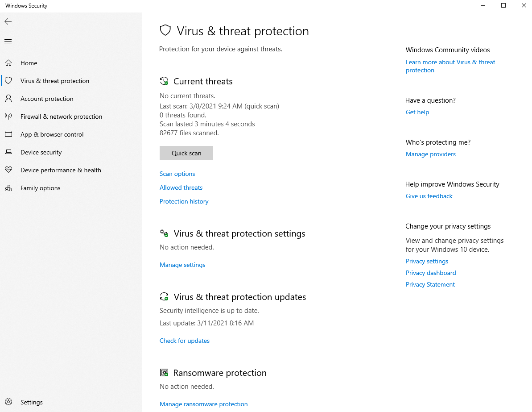The image size is (532, 412).
Task: Open Manage ransomware protection
Action: 203,404
